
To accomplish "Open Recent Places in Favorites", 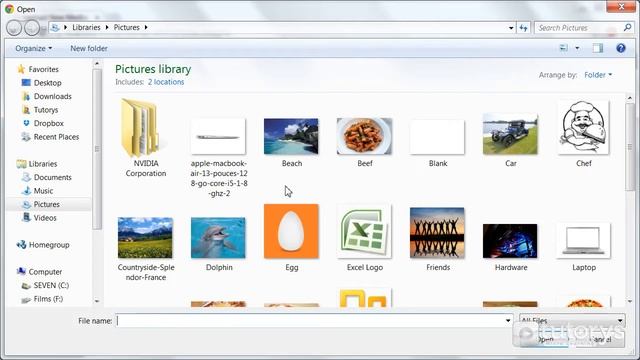I will coord(50,137).
